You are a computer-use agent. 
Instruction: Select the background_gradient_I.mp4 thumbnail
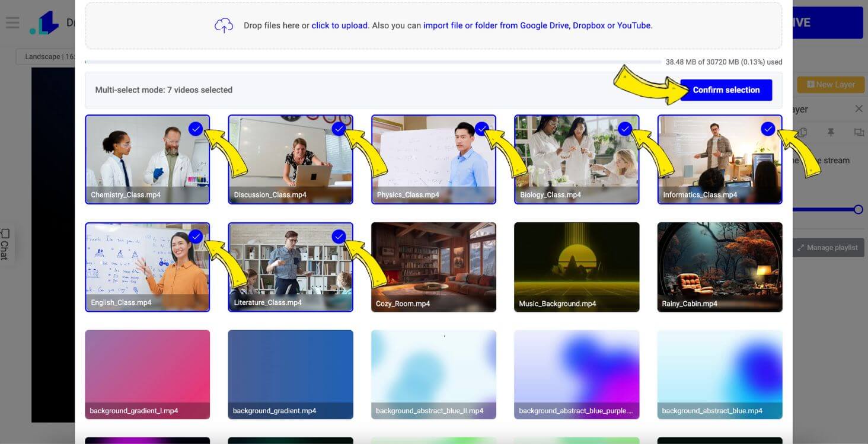pos(148,375)
